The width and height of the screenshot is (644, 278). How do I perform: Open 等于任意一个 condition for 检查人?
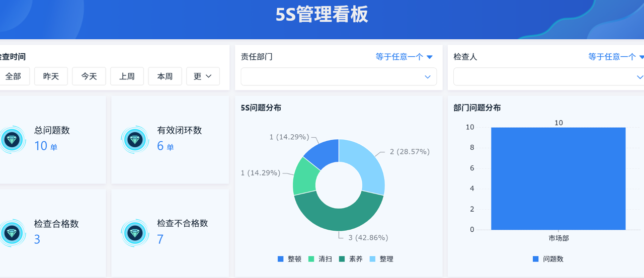pyautogui.click(x=616, y=57)
